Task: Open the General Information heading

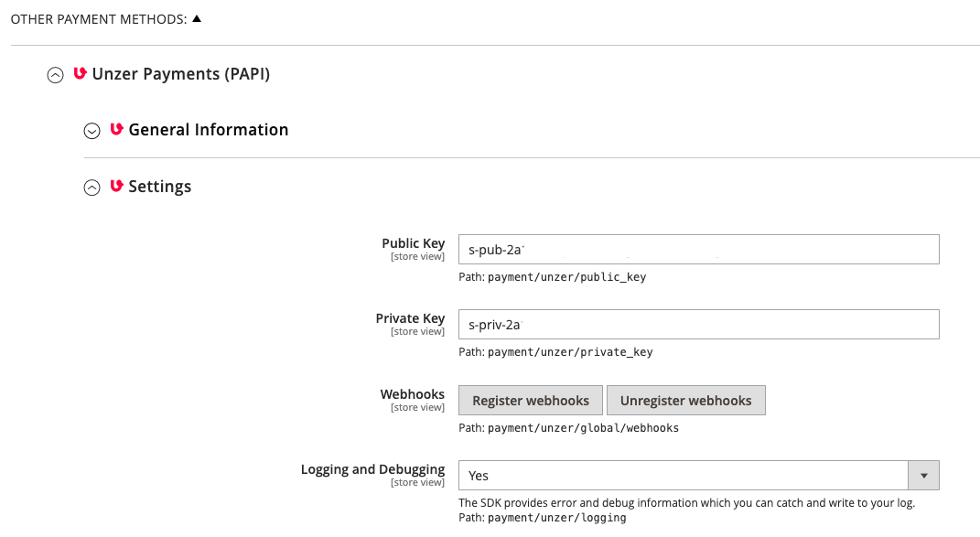Action: (208, 129)
